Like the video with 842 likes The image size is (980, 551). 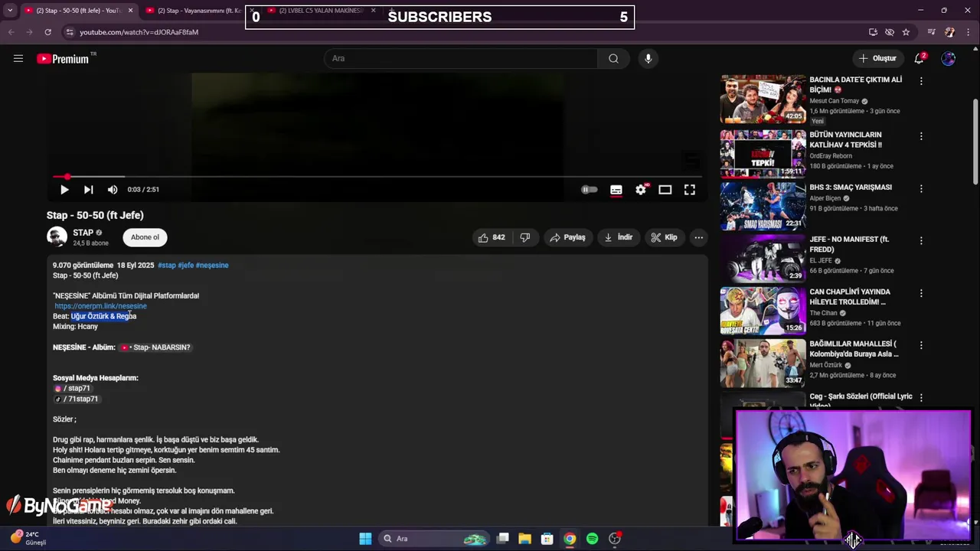[492, 237]
